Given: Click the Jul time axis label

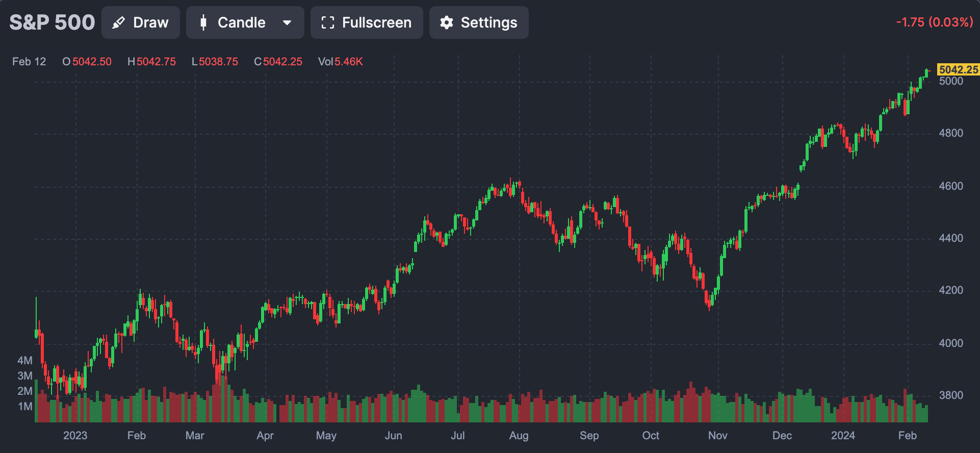Looking at the screenshot, I should click(x=458, y=436).
